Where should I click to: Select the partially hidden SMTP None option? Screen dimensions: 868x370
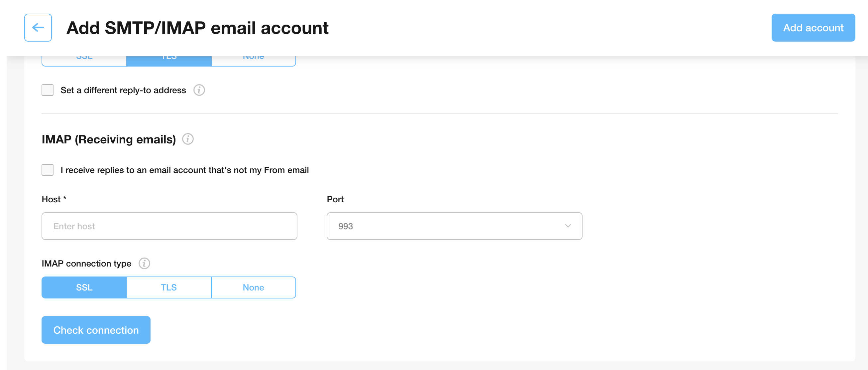click(x=254, y=61)
